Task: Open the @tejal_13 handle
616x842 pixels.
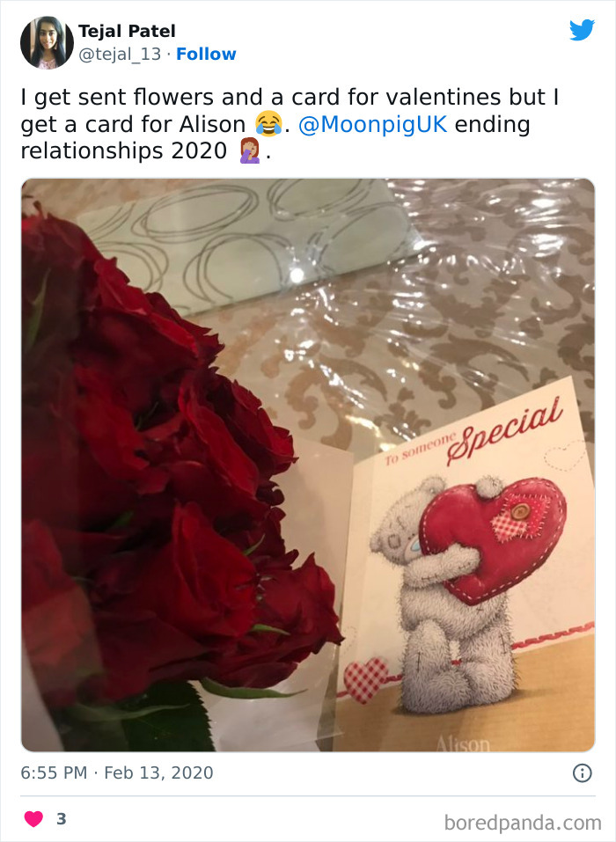Action: click(120, 55)
